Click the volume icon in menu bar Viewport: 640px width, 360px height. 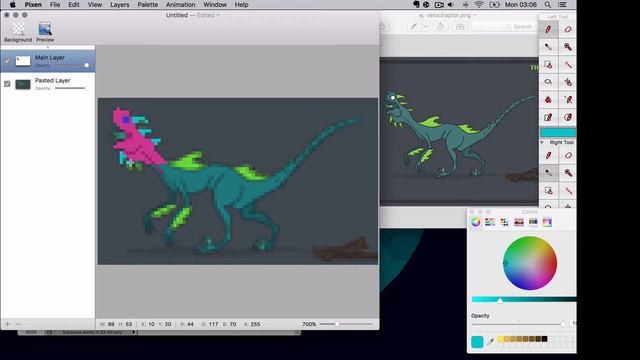(x=451, y=4)
